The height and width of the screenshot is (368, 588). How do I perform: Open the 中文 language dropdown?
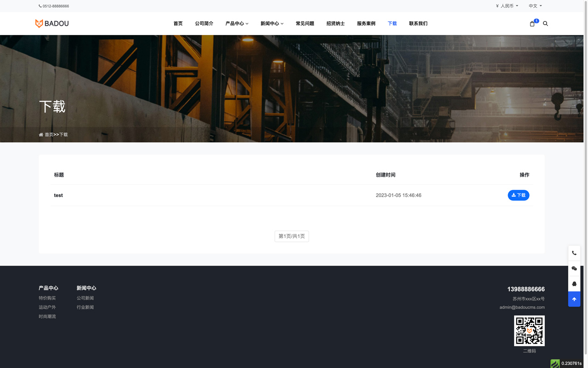tap(534, 6)
